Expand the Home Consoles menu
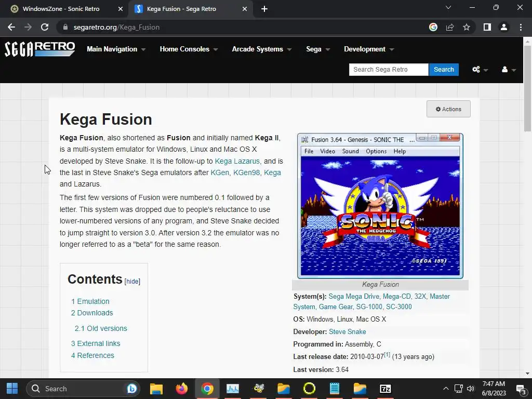Viewport: 532px width, 399px height. 189,49
